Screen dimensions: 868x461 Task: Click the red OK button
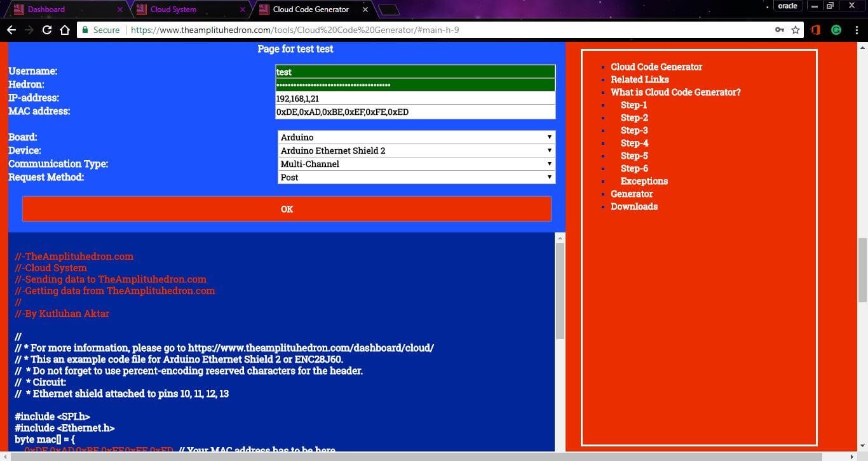287,209
